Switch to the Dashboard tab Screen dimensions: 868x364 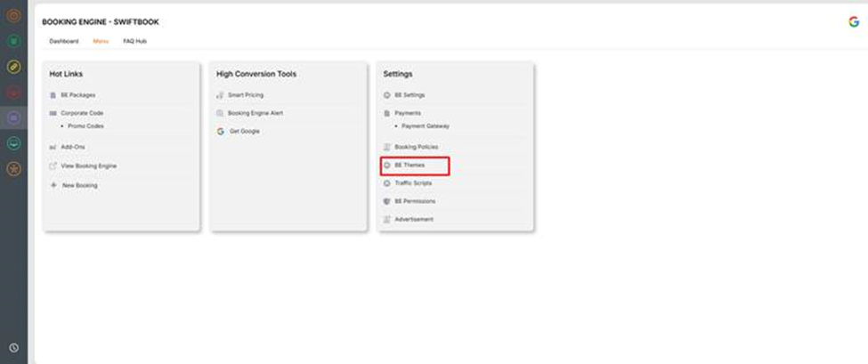click(x=64, y=41)
